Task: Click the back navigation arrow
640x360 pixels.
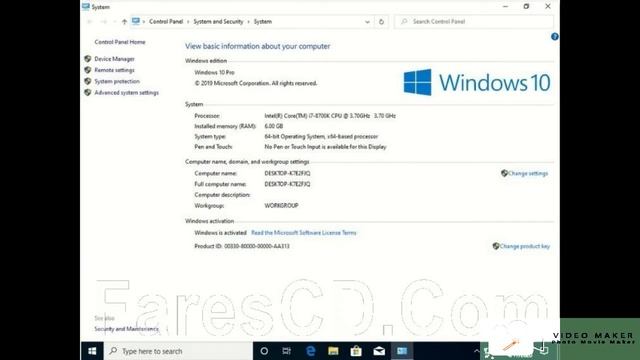Action: point(90,22)
